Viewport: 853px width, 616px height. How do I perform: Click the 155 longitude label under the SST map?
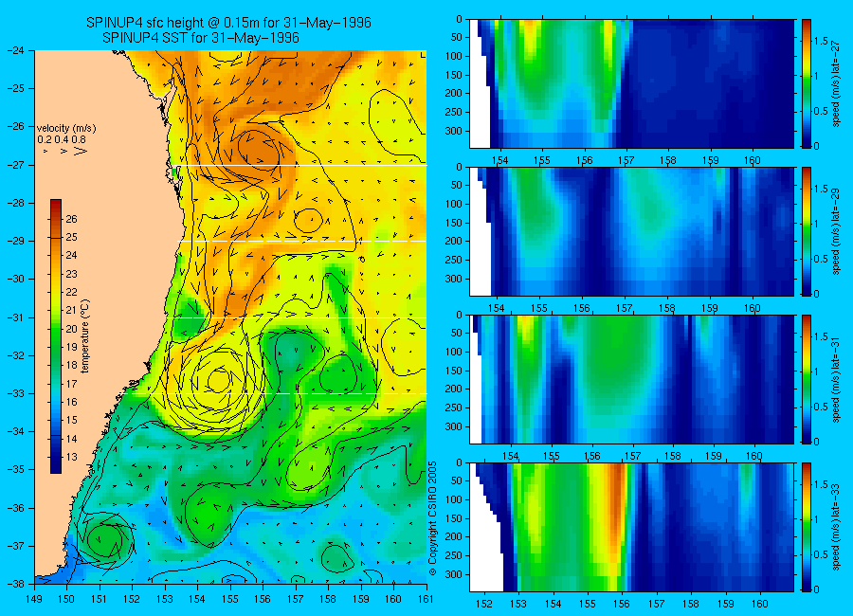coord(230,600)
